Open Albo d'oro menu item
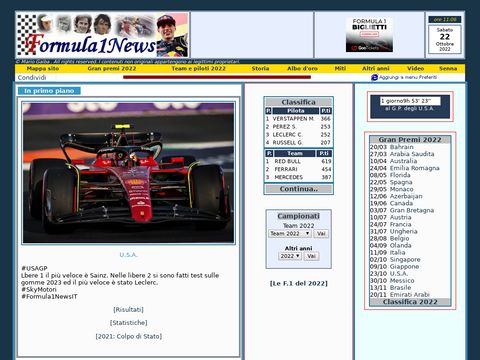Viewport: 480px width, 360px height. tap(302, 68)
